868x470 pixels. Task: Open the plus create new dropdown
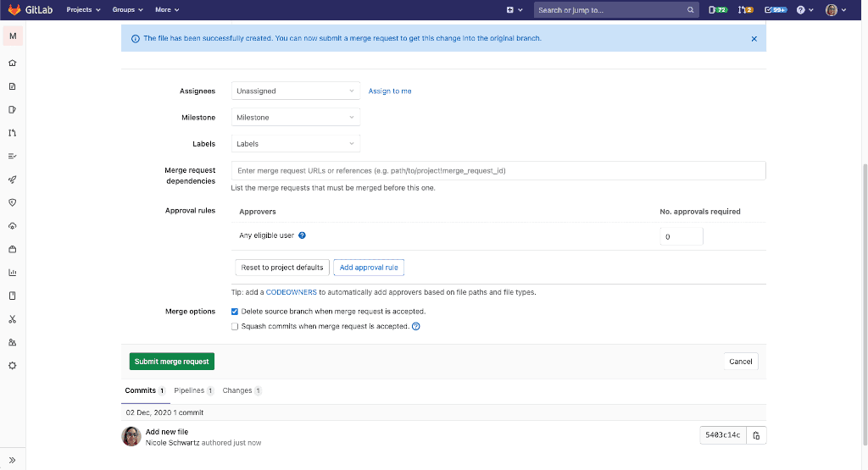click(515, 10)
